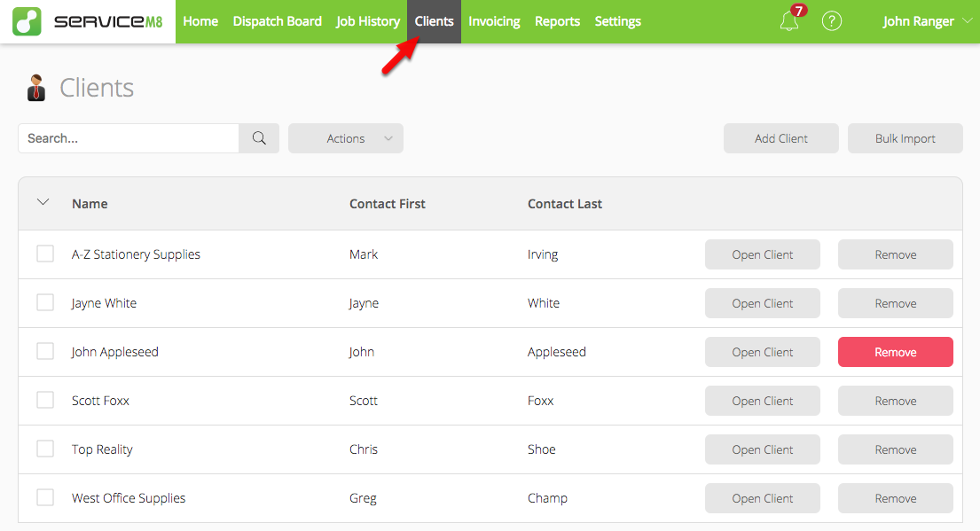
Task: Select the checkbox beside Jayne White
Action: [45, 302]
